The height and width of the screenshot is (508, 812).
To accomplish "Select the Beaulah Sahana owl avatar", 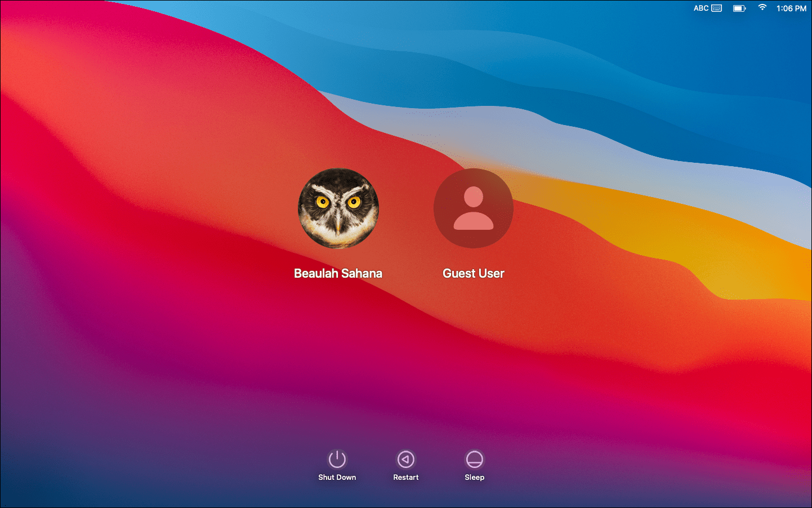I will [338, 208].
